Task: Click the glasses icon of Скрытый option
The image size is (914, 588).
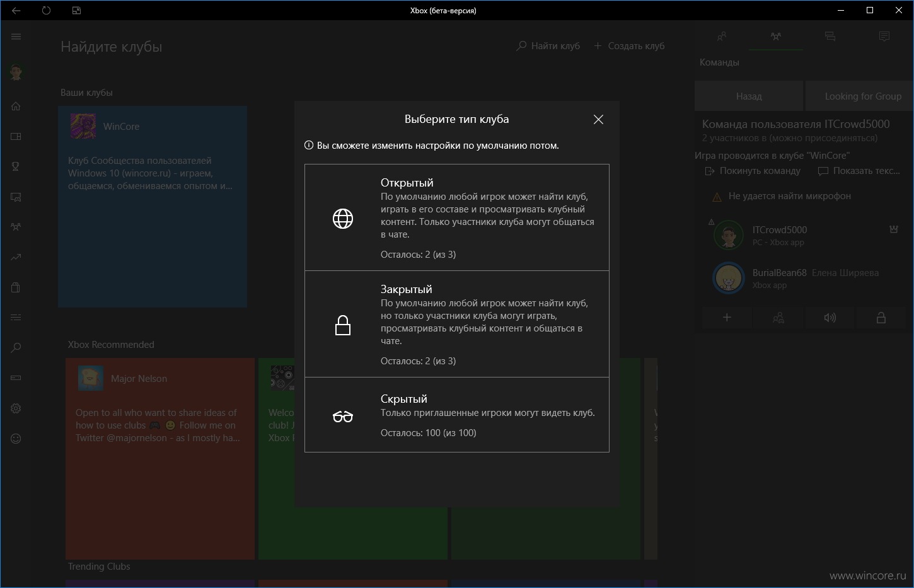Action: pyautogui.click(x=343, y=417)
